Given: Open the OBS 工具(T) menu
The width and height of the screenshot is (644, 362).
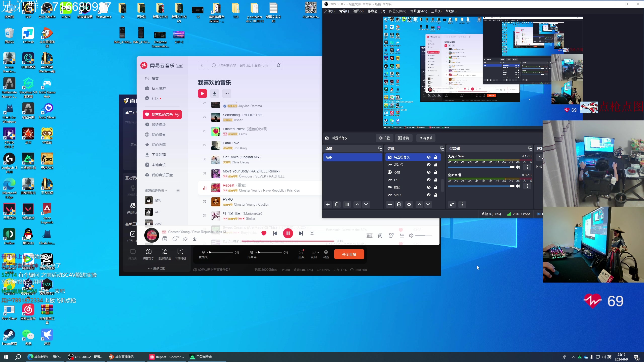Looking at the screenshot, I should [436, 11].
